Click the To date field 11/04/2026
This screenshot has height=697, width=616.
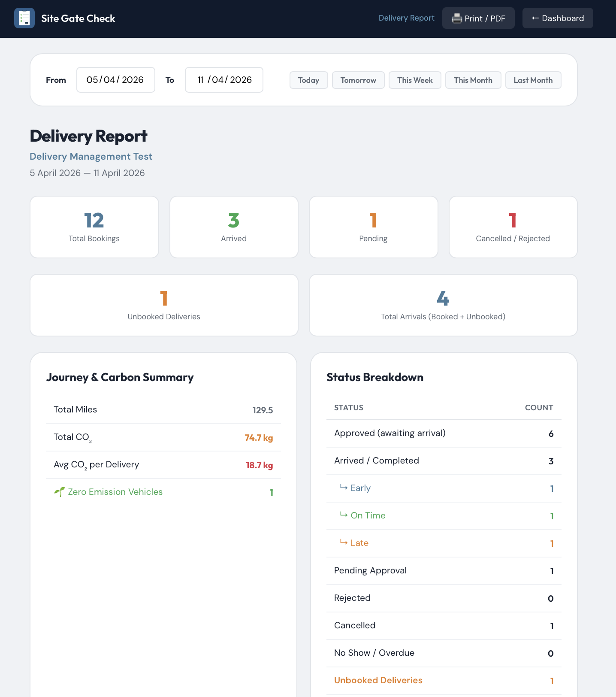point(224,80)
